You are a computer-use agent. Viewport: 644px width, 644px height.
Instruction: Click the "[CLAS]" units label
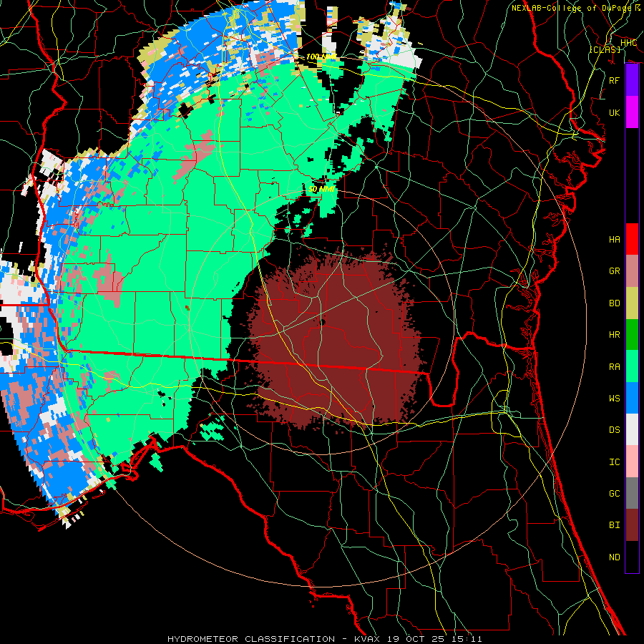(x=605, y=49)
